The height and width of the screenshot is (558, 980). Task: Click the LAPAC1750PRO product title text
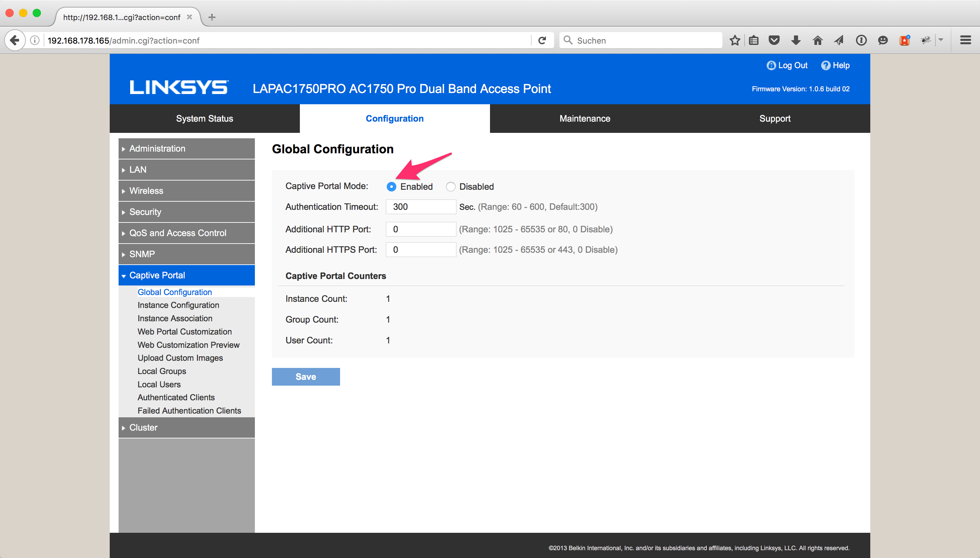pos(402,89)
